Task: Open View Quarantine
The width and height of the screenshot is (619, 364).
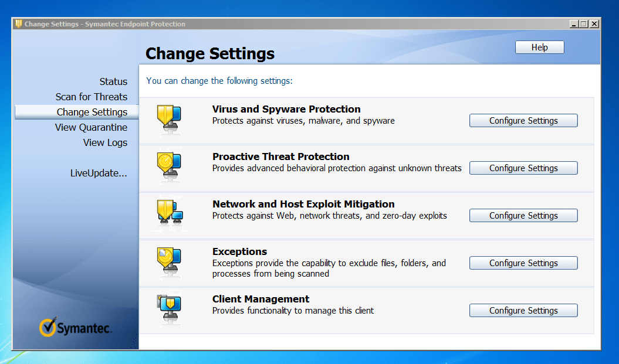Action: tap(91, 127)
